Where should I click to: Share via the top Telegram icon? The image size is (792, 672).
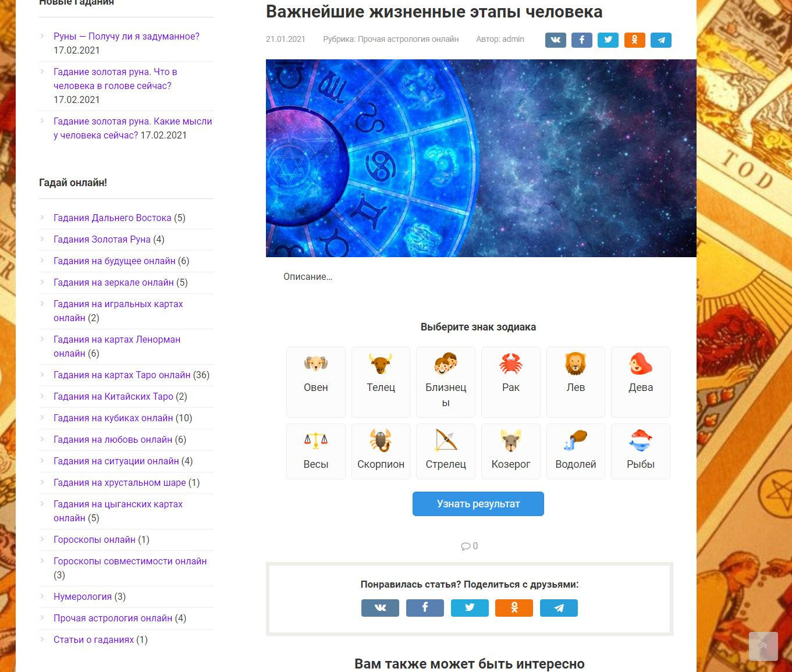point(661,40)
